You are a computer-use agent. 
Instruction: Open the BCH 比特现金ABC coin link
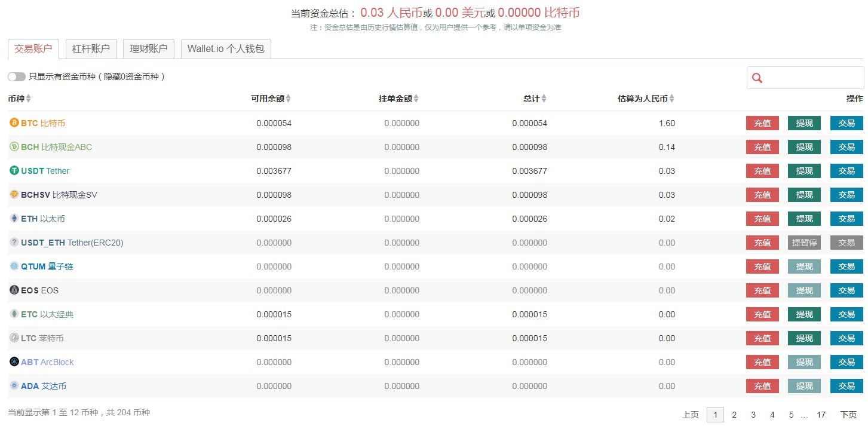[x=56, y=147]
